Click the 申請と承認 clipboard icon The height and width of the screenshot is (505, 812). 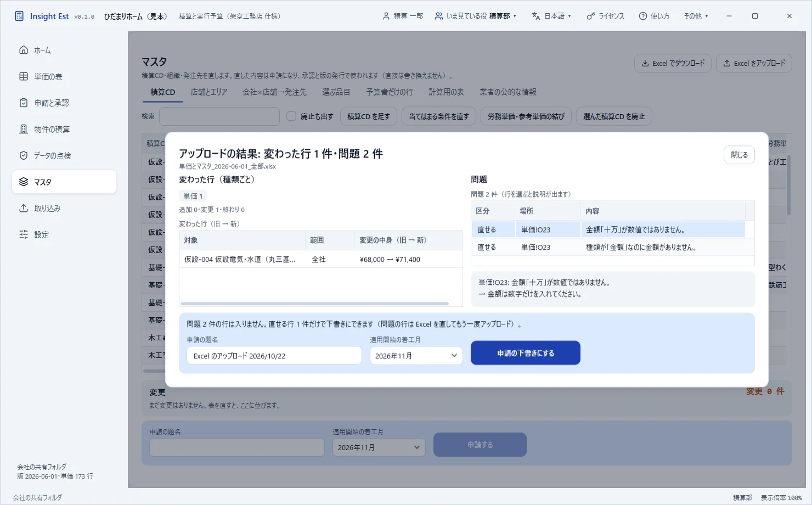click(24, 103)
